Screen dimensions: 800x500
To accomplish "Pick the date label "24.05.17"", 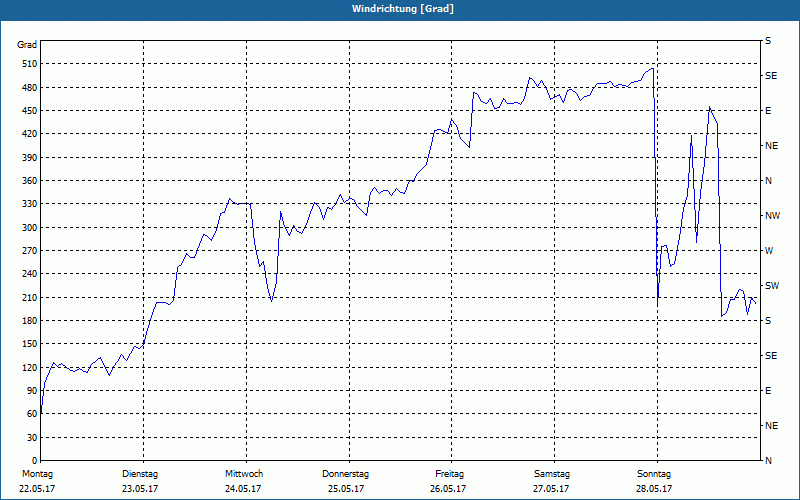I will click(243, 489).
